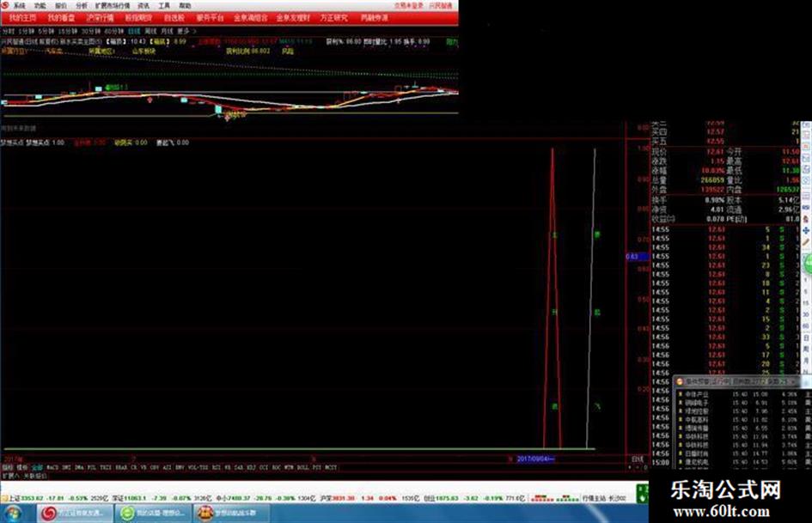Click the blue four-arrow move icon
Screen dimensions: 812x523
point(806,229)
